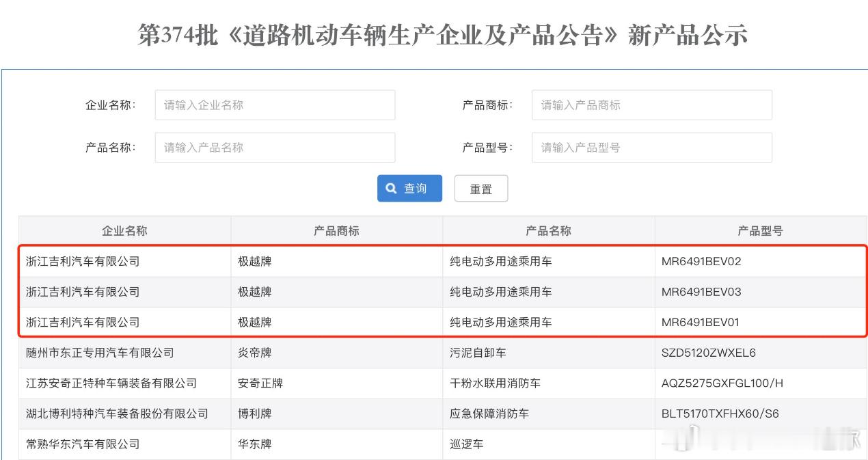Click product name 污泥自卸车
The width and height of the screenshot is (868, 460).
(478, 353)
